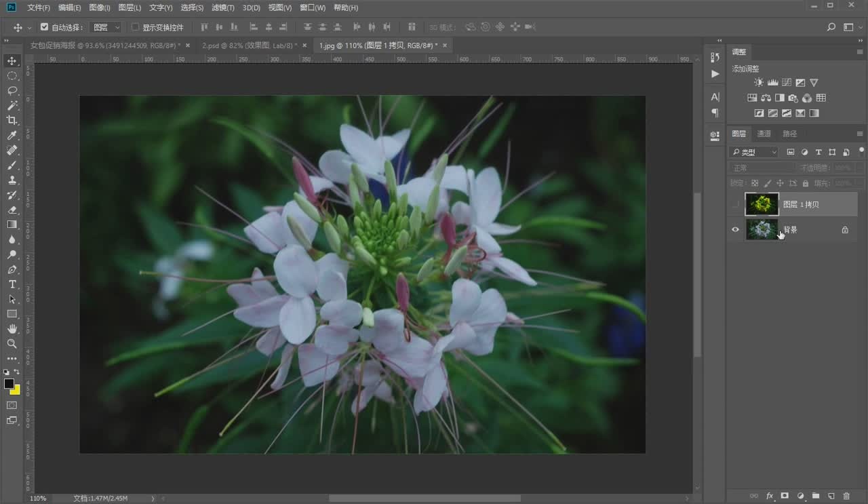Select the Eraser tool
The image size is (868, 504).
pos(12,210)
